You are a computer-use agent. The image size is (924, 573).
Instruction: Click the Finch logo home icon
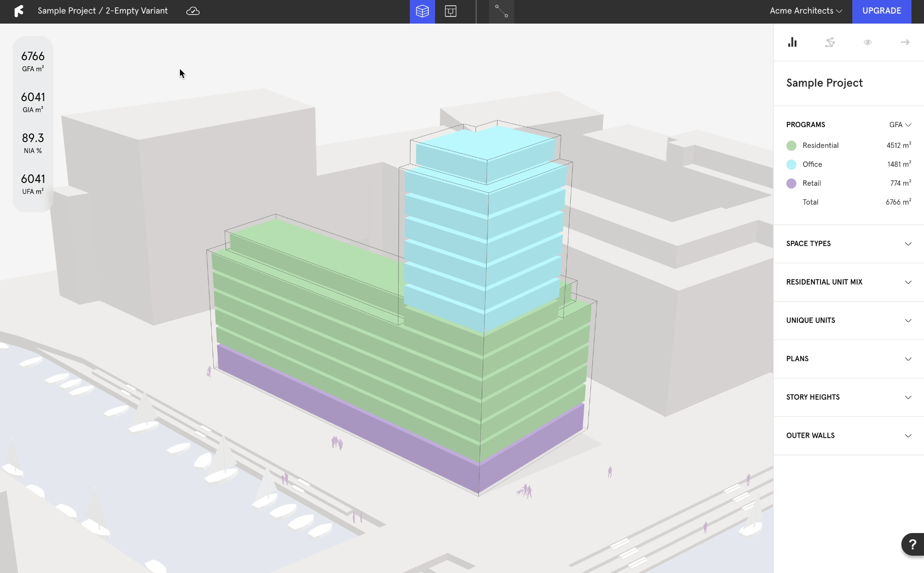(x=18, y=11)
